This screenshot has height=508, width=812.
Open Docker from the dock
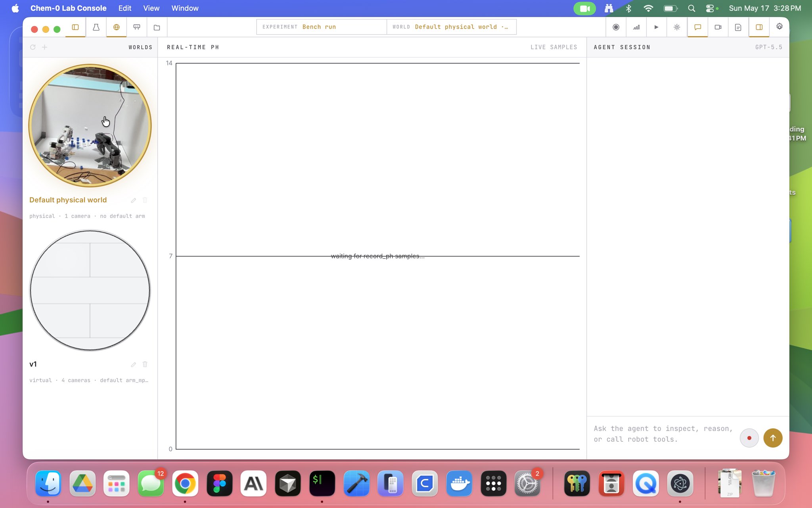coord(459,483)
